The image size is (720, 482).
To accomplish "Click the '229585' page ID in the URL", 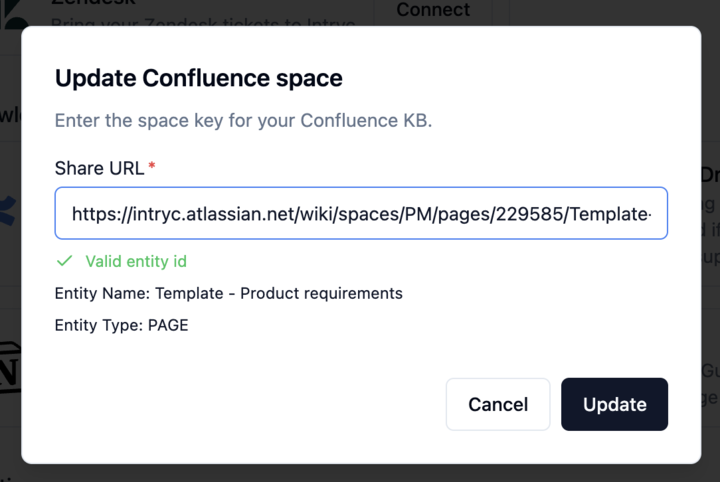I will [x=527, y=213].
